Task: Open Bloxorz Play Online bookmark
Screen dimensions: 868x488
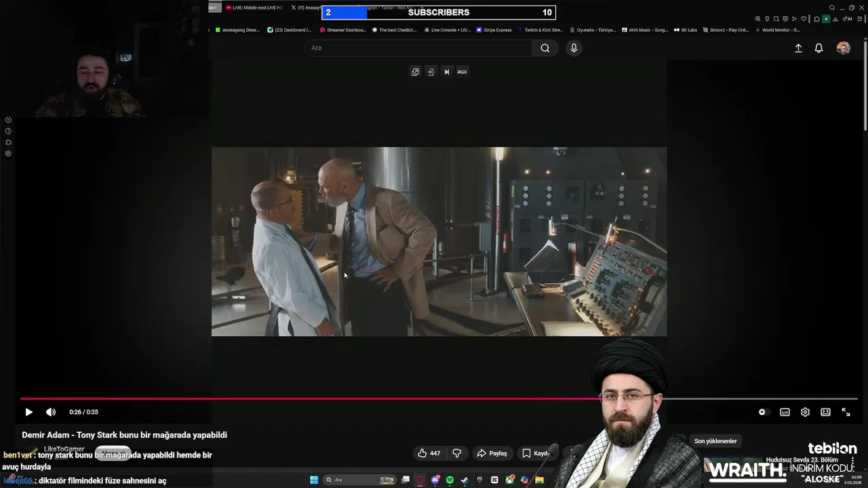Action: click(726, 30)
